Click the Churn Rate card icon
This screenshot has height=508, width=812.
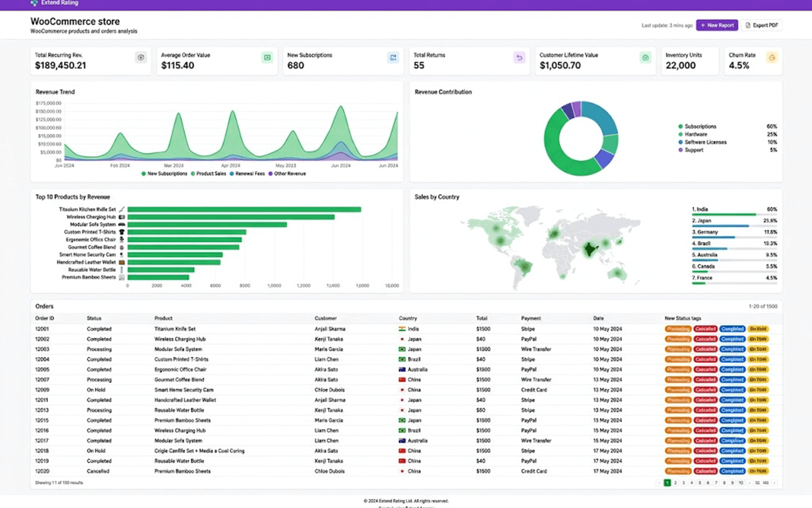[772, 57]
